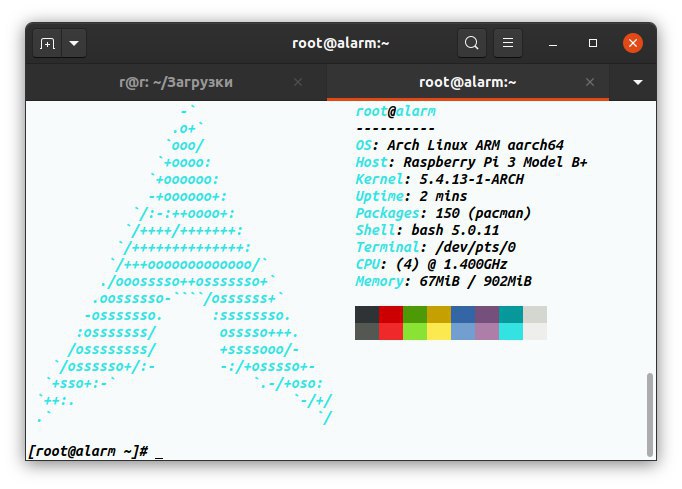This screenshot has height=489, width=682.
Task: Click the CPU value '(4) @ 1.400GHz'
Action: point(451,264)
